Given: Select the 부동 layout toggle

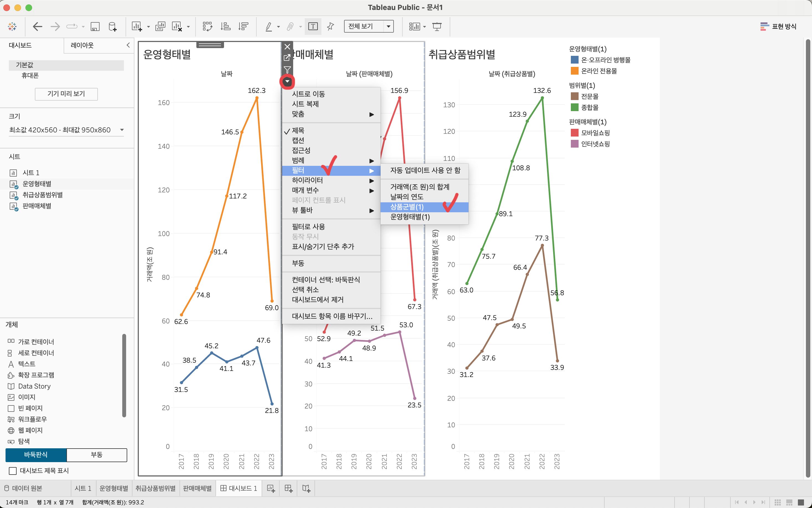Looking at the screenshot, I should (x=97, y=455).
